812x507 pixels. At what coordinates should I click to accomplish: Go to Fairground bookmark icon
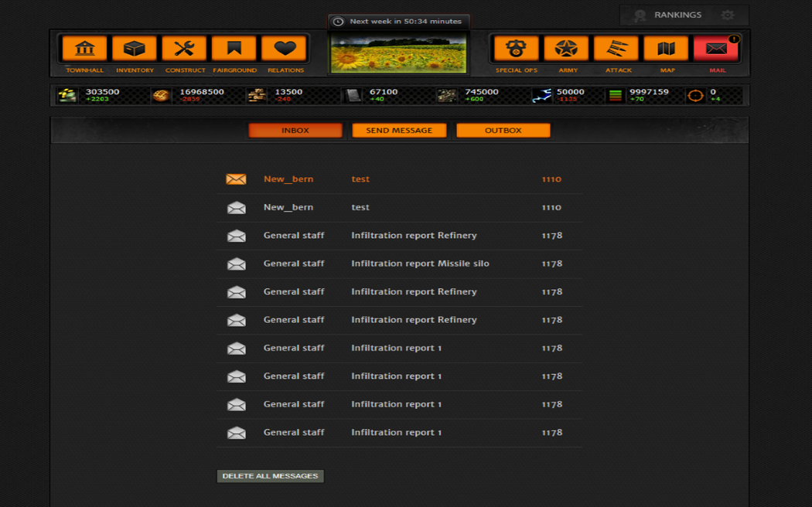coord(234,49)
